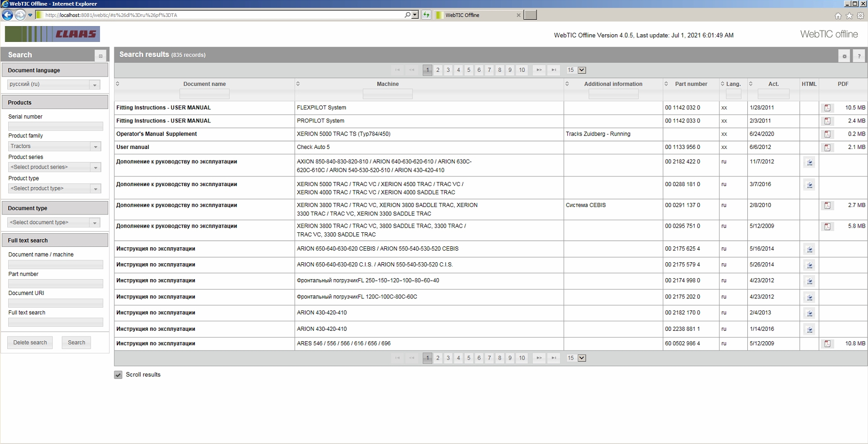Click the Search button
Viewport: 868px width, 444px height.
tap(76, 343)
